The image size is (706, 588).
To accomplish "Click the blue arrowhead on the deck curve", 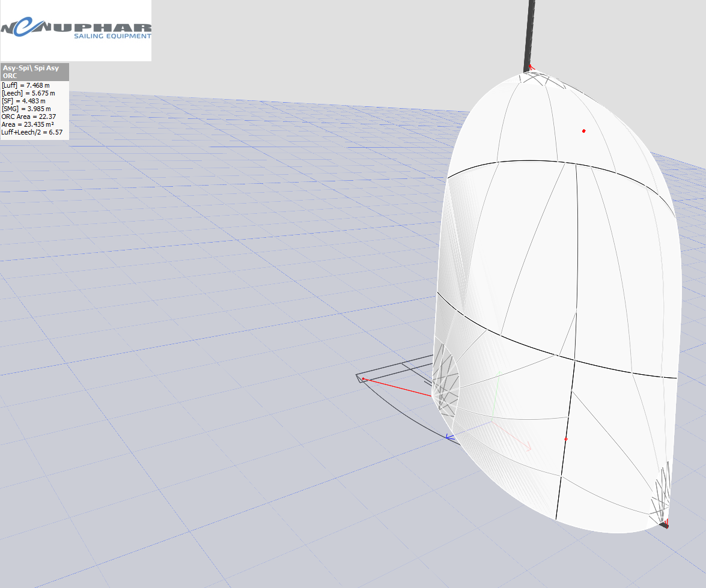I will pyautogui.click(x=448, y=437).
